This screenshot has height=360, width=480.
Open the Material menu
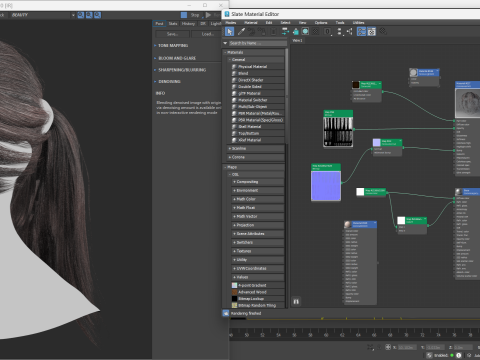click(251, 23)
